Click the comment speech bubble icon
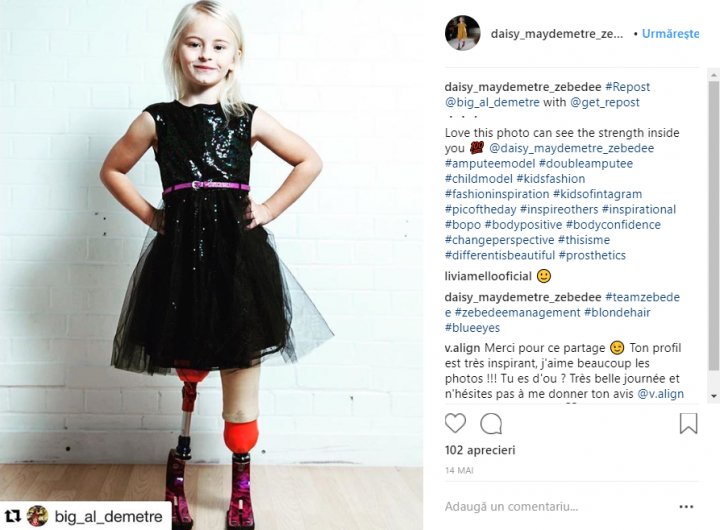The height and width of the screenshot is (530, 720). (x=491, y=423)
